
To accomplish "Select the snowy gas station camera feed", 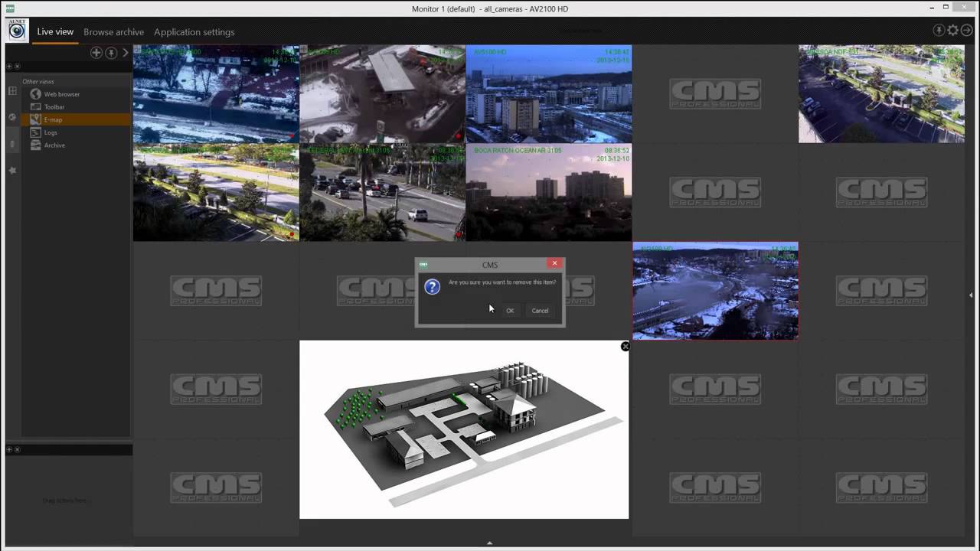I will click(382, 93).
